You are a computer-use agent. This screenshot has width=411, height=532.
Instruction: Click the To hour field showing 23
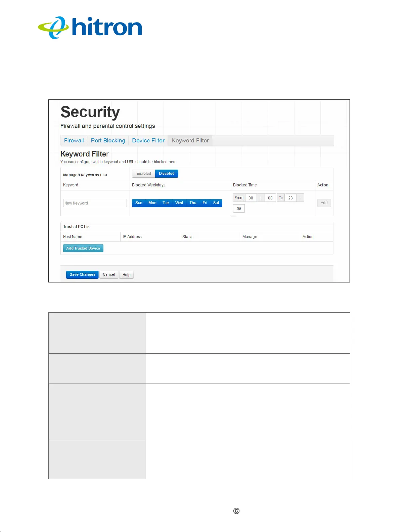point(290,198)
